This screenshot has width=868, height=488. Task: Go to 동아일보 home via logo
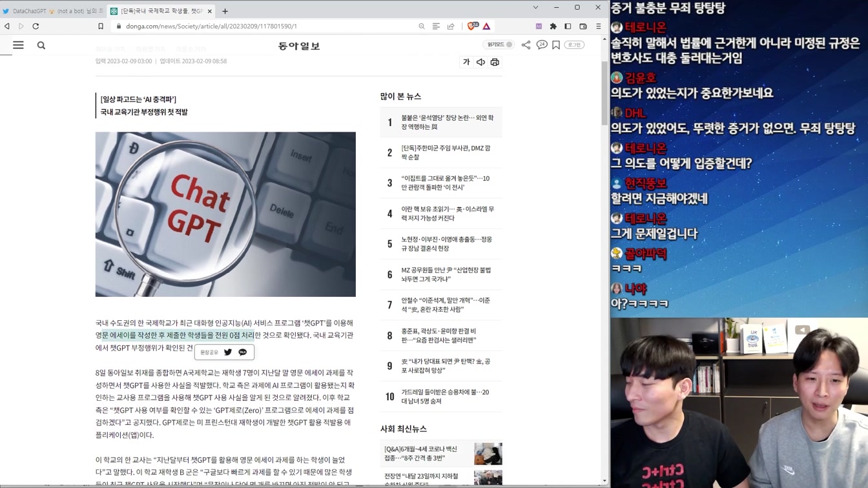tap(299, 45)
